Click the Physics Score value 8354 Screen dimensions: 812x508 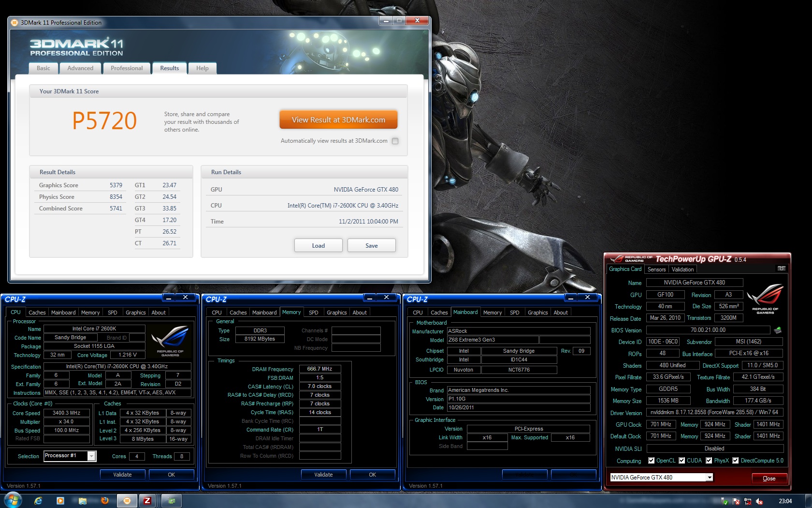point(116,197)
